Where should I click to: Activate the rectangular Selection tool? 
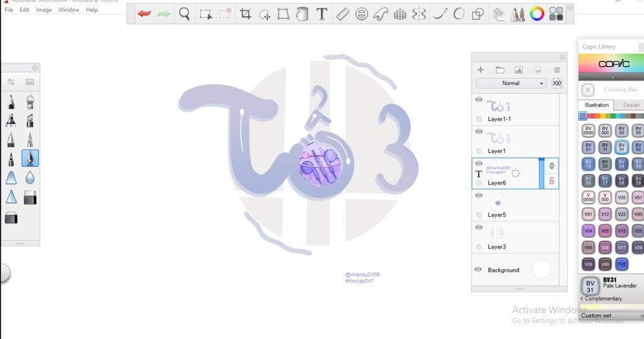pyautogui.click(x=206, y=15)
